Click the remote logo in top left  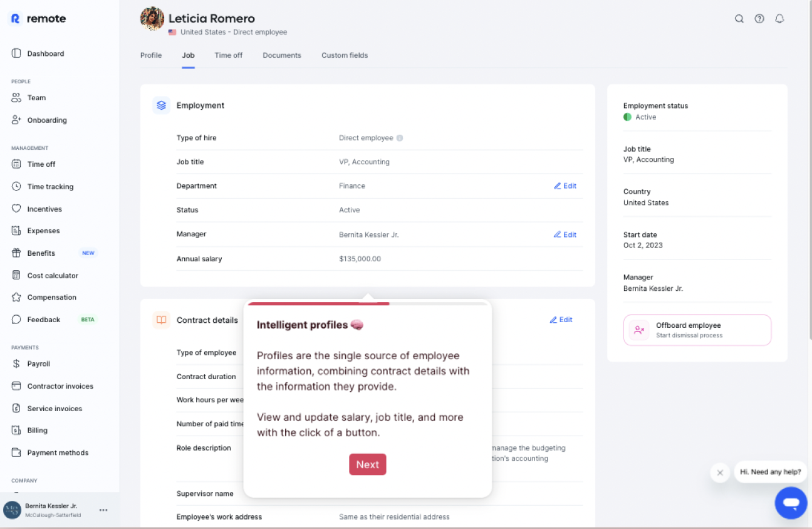coord(38,19)
